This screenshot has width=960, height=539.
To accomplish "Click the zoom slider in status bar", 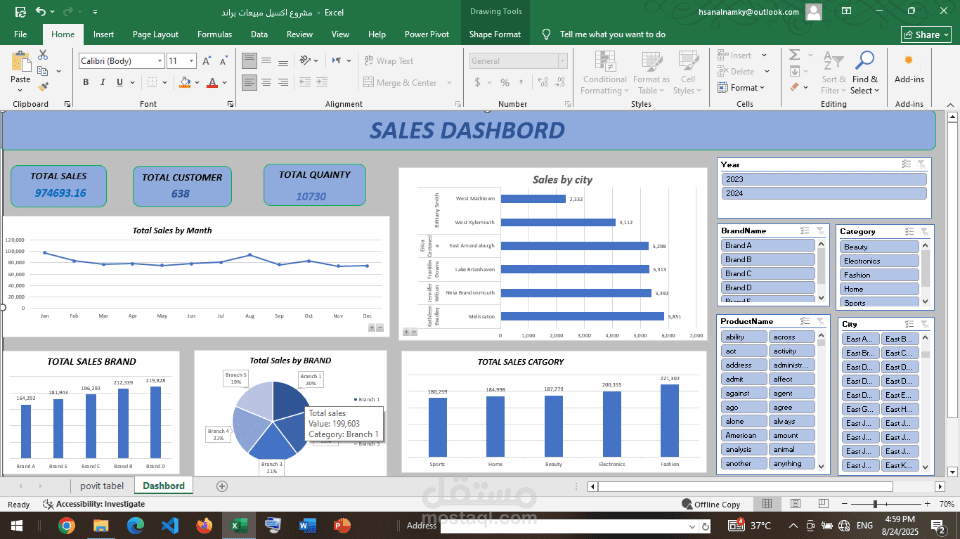I will (x=876, y=504).
